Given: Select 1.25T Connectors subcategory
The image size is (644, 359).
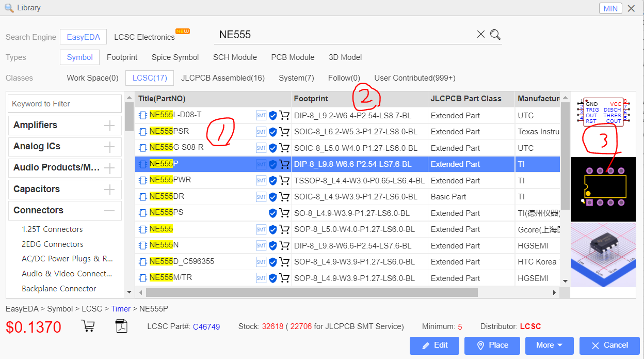Looking at the screenshot, I should click(52, 229).
